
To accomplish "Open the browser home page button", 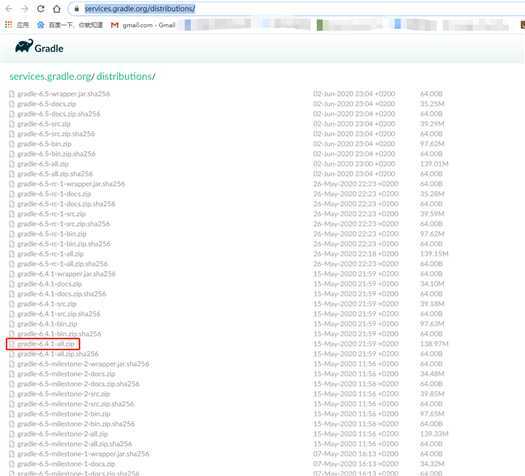I will pos(57,9).
